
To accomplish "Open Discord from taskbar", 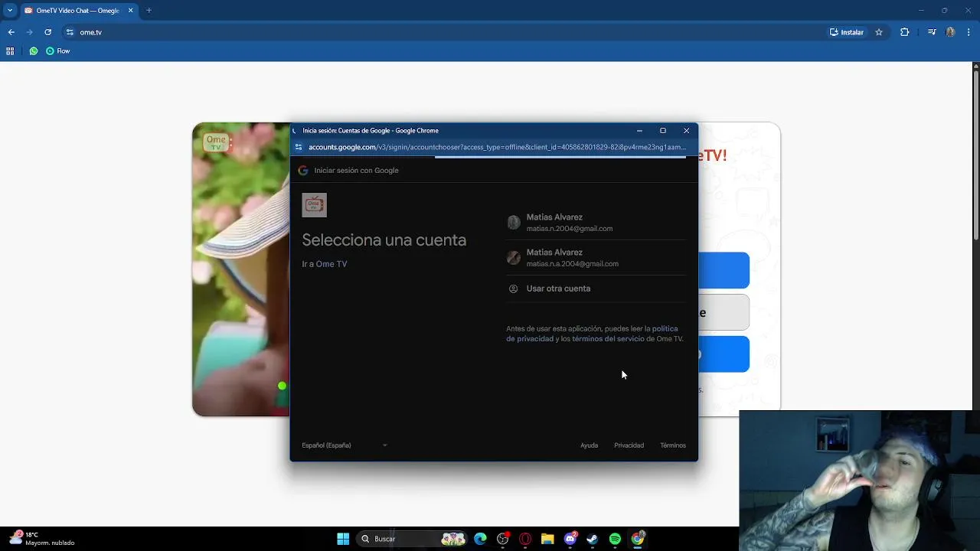I will [570, 539].
